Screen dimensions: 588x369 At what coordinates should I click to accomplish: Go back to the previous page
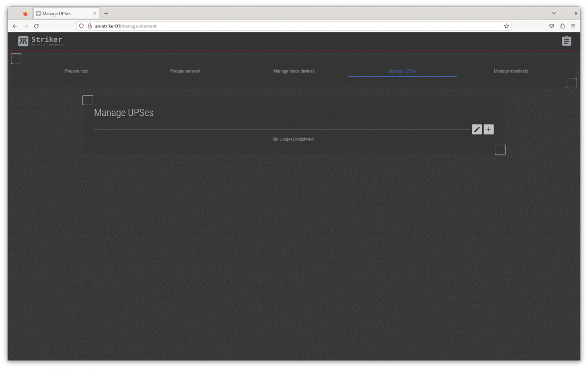(x=15, y=26)
